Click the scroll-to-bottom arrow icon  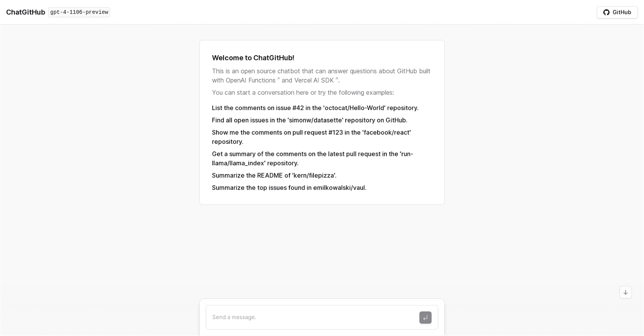pyautogui.click(x=625, y=292)
